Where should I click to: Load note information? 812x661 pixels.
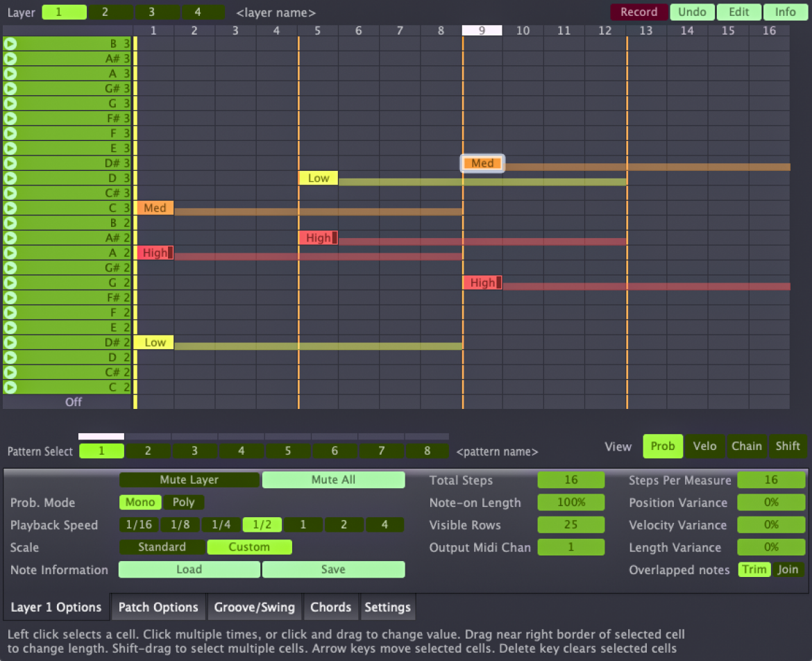coord(189,569)
